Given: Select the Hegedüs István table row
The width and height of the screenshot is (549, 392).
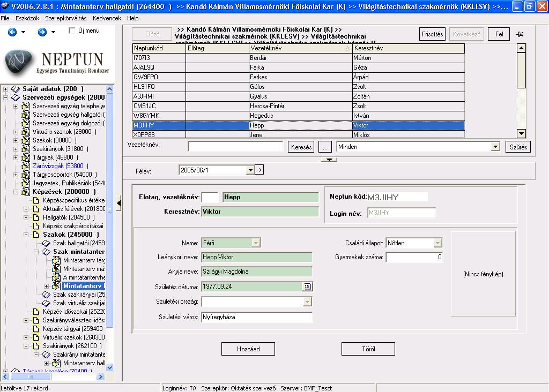Looking at the screenshot, I should pos(298,115).
